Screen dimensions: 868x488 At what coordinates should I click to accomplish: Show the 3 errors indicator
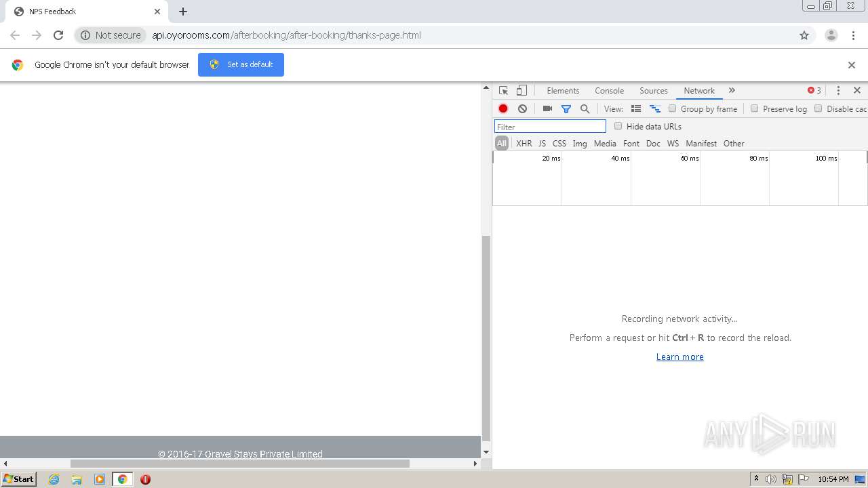pyautogui.click(x=814, y=90)
